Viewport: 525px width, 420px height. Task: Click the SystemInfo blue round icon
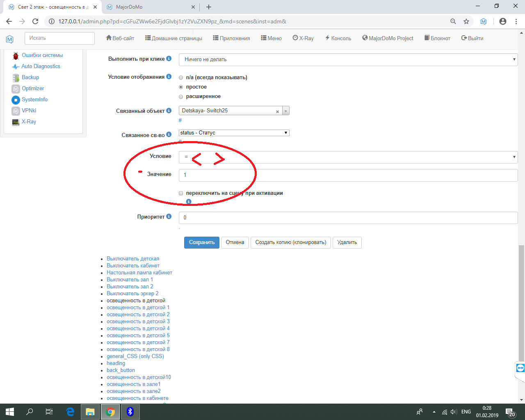coord(16,100)
